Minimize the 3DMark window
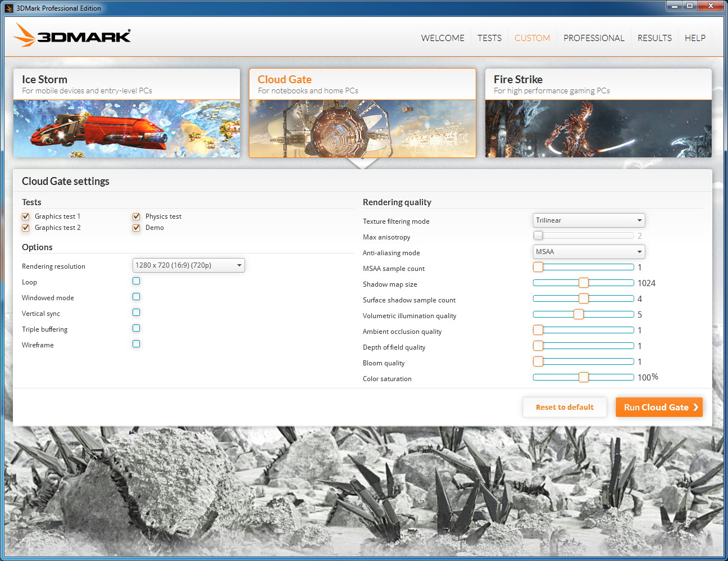This screenshot has height=561, width=728. click(x=674, y=6)
